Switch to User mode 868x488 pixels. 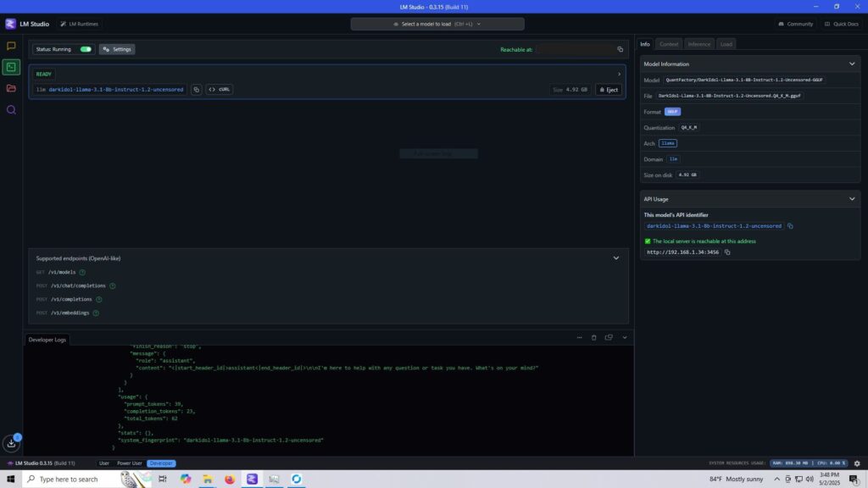click(x=104, y=463)
